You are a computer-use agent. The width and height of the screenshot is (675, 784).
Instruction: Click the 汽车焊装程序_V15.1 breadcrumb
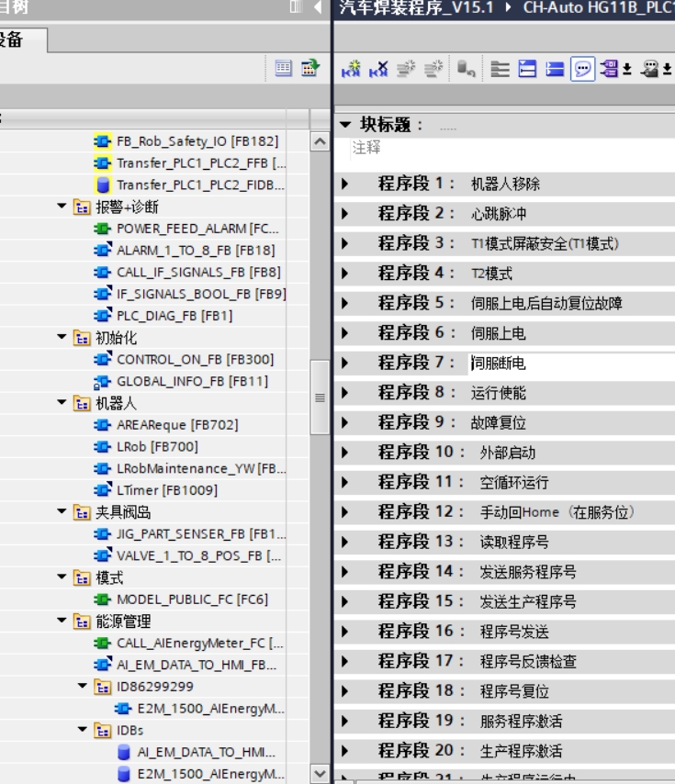(x=417, y=7)
